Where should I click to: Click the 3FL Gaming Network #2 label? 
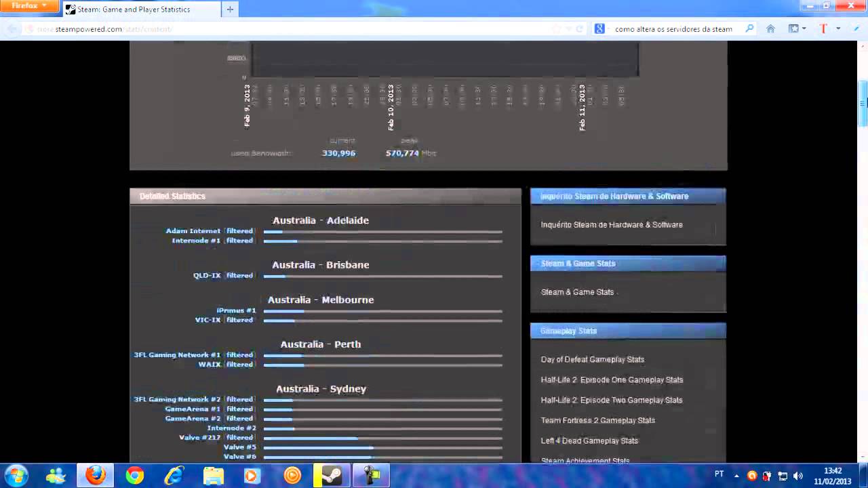[x=177, y=400]
